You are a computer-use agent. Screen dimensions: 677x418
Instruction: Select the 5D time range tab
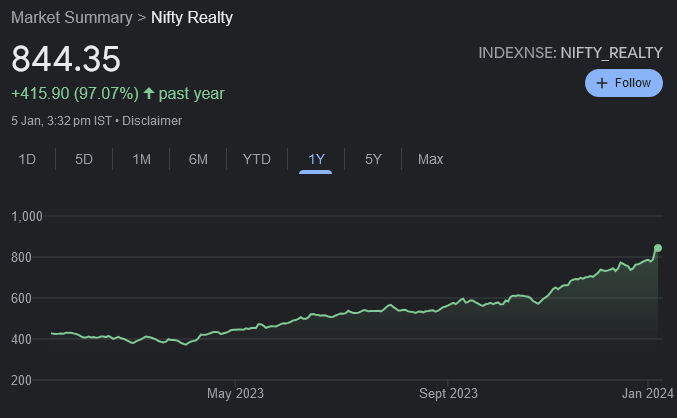(x=84, y=159)
